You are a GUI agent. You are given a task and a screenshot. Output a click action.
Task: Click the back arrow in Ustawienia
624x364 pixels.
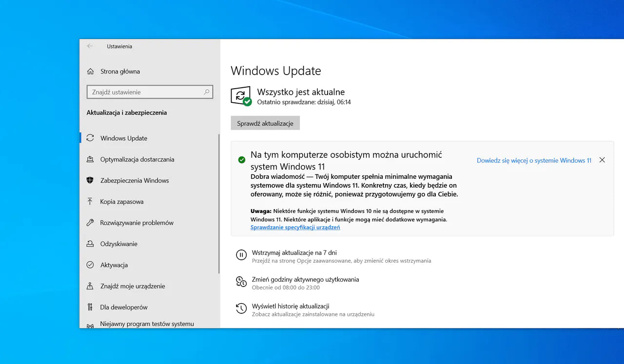click(90, 46)
